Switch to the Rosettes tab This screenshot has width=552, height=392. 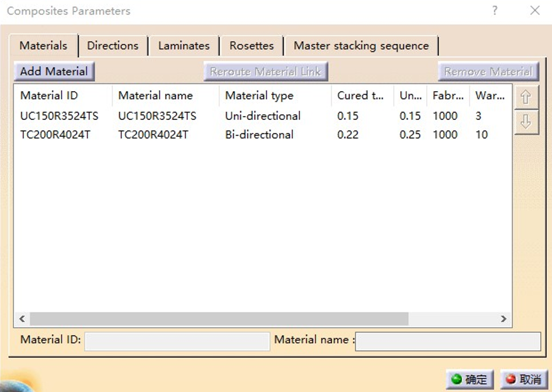coord(251,46)
